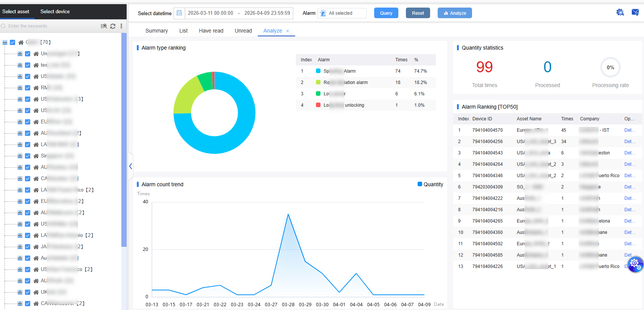Click the Reset button
Image resolution: width=644 pixels, height=310 pixels.
(418, 13)
